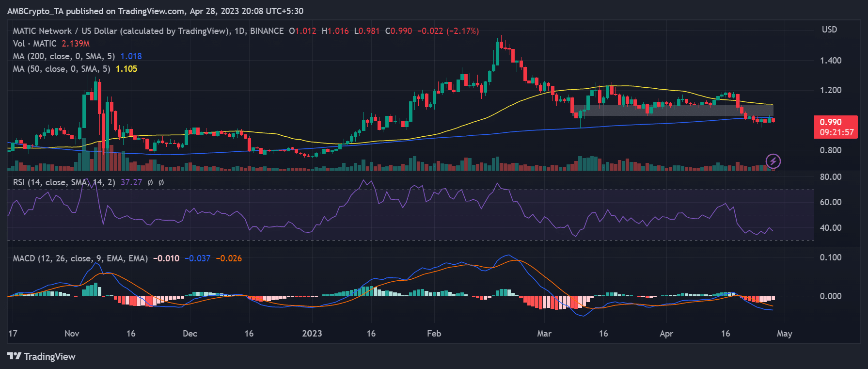Click the gray support zone rectangle
This screenshot has width=868, height=369.
pyautogui.click(x=674, y=111)
